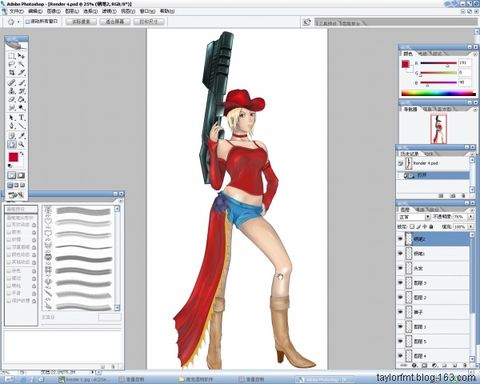This screenshot has width=480, height=384.
Task: Pick the Type (T) tool
Action: click(x=21, y=118)
